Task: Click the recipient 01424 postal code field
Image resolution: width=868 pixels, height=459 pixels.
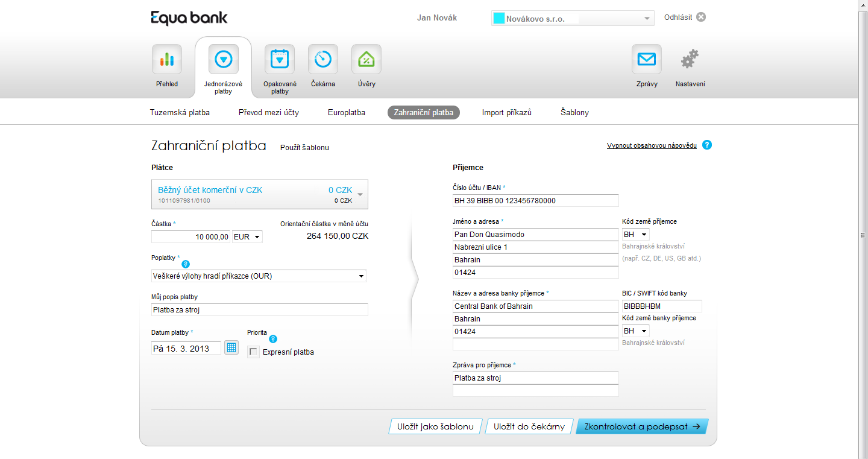Action: [536, 272]
